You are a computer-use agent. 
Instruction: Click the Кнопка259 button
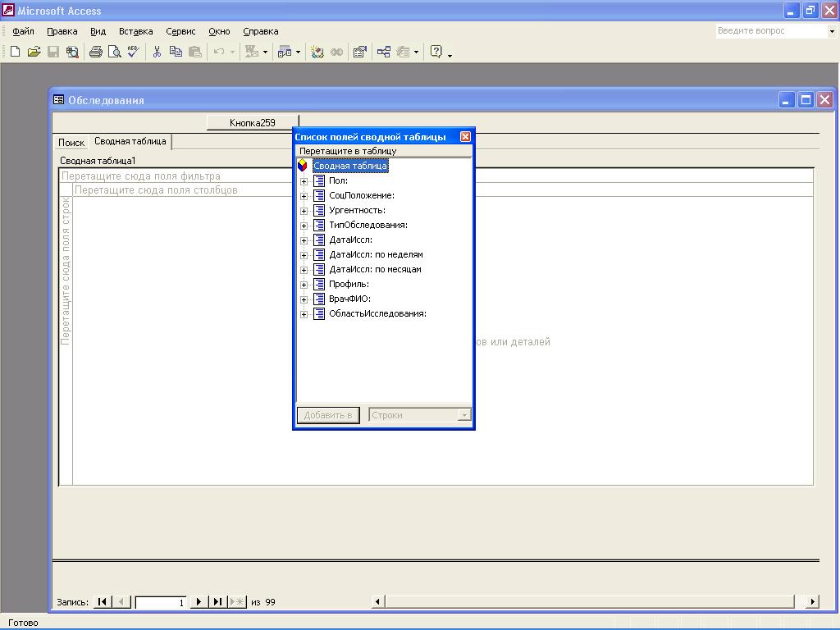tap(253, 123)
